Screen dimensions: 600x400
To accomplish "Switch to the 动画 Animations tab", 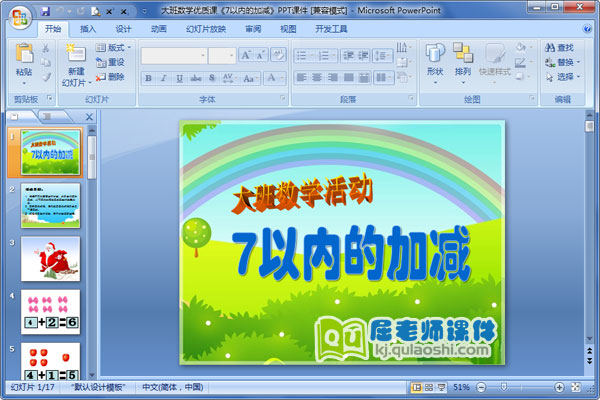I will [158, 29].
